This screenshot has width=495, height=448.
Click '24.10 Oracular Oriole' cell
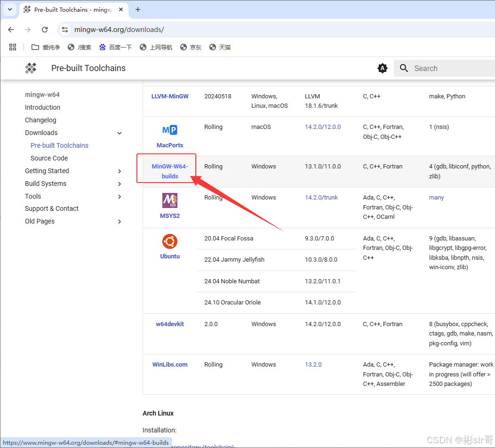(232, 303)
